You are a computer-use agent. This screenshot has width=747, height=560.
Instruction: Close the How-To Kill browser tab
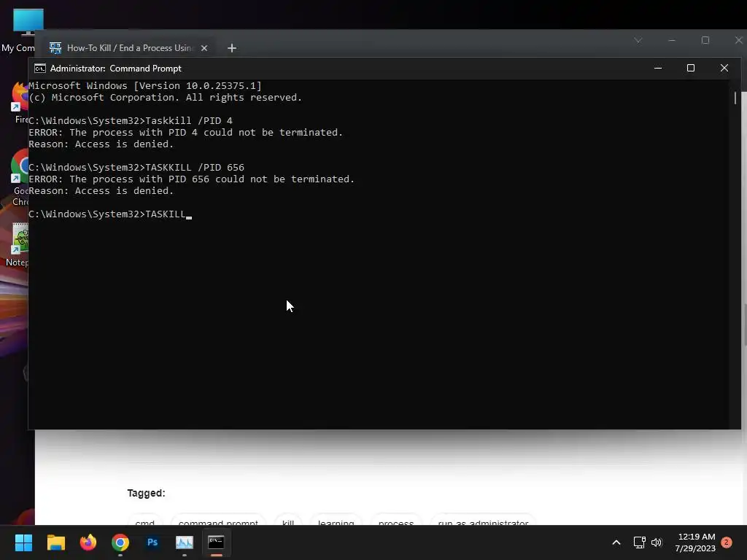click(204, 48)
